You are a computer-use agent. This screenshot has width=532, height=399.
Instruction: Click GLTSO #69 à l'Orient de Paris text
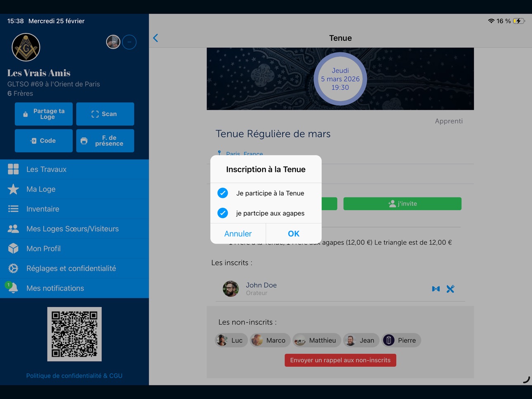54,84
